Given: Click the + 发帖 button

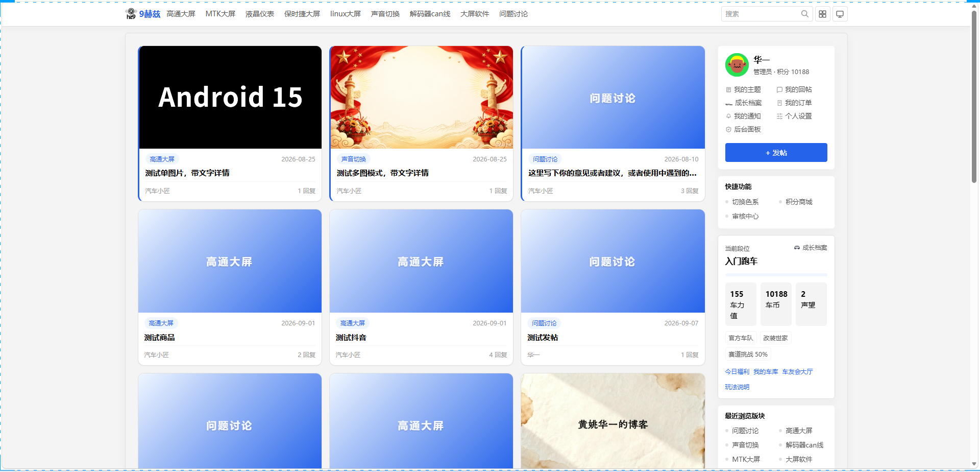Looking at the screenshot, I should tap(776, 153).
